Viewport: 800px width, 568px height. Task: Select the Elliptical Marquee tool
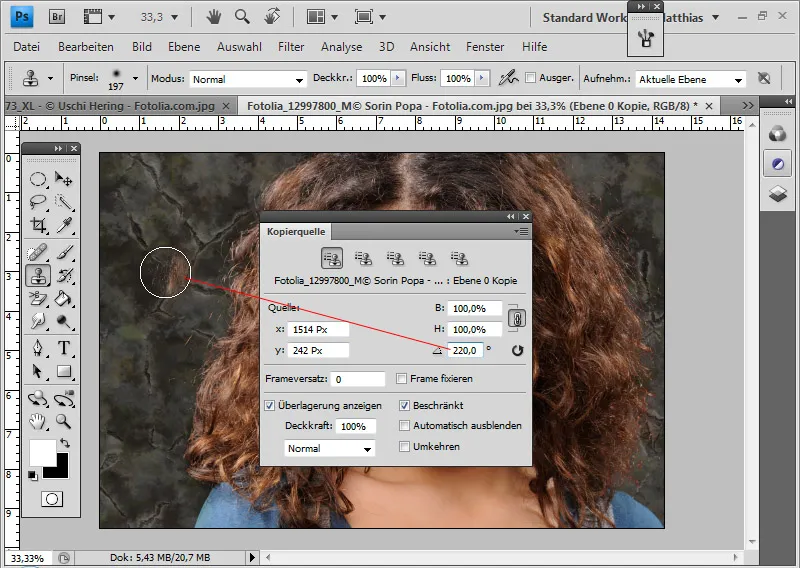point(38,179)
